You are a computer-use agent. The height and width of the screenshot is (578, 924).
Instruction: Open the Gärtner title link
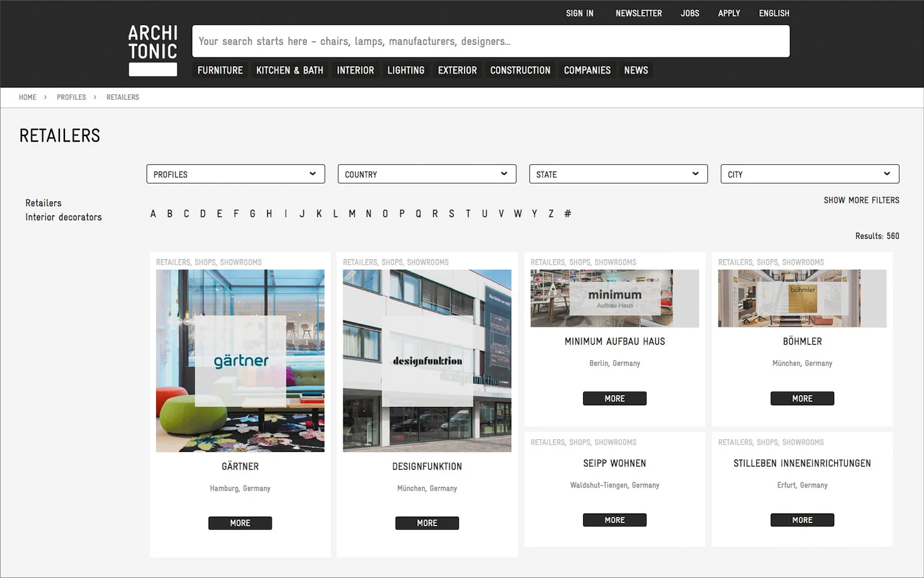click(240, 466)
